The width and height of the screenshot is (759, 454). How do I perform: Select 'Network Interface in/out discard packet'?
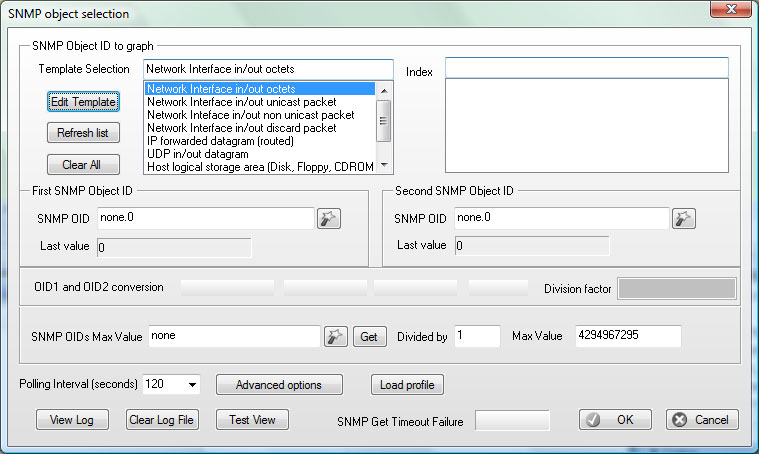point(260,128)
